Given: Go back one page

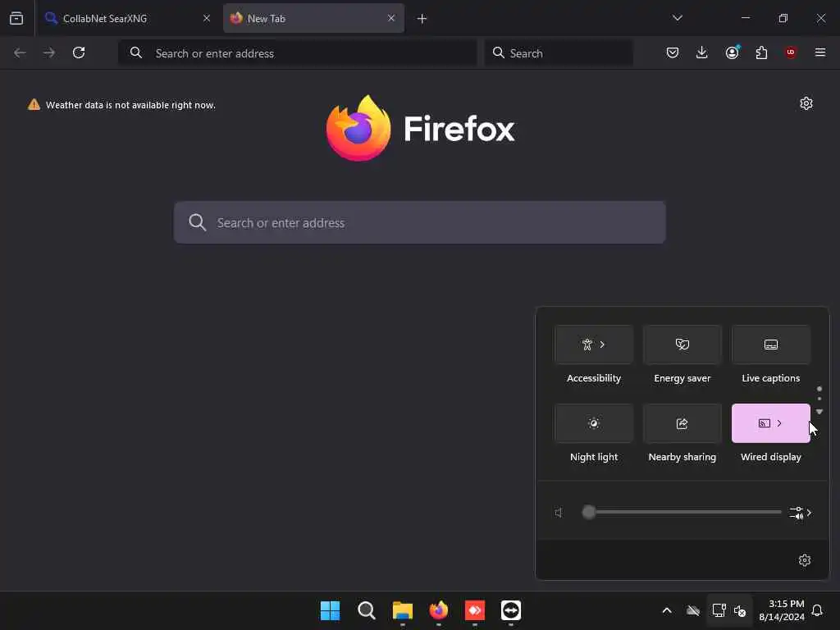Looking at the screenshot, I should pos(20,52).
